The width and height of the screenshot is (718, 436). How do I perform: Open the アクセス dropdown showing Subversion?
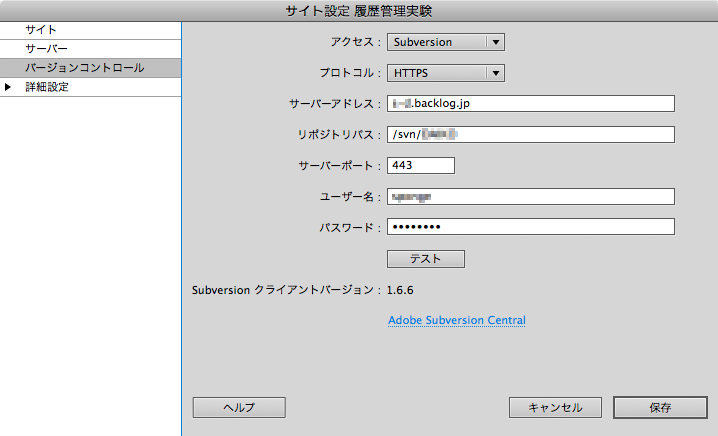pos(445,42)
